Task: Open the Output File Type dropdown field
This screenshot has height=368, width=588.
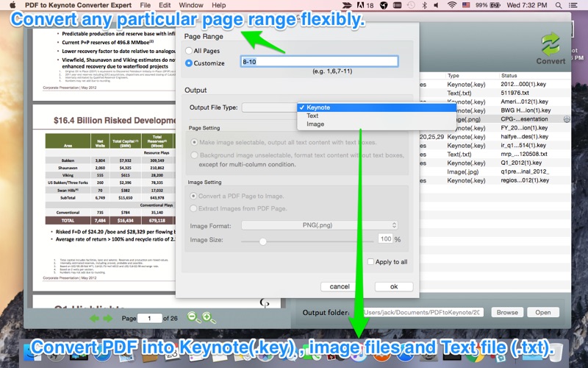Action: pyautogui.click(x=269, y=107)
